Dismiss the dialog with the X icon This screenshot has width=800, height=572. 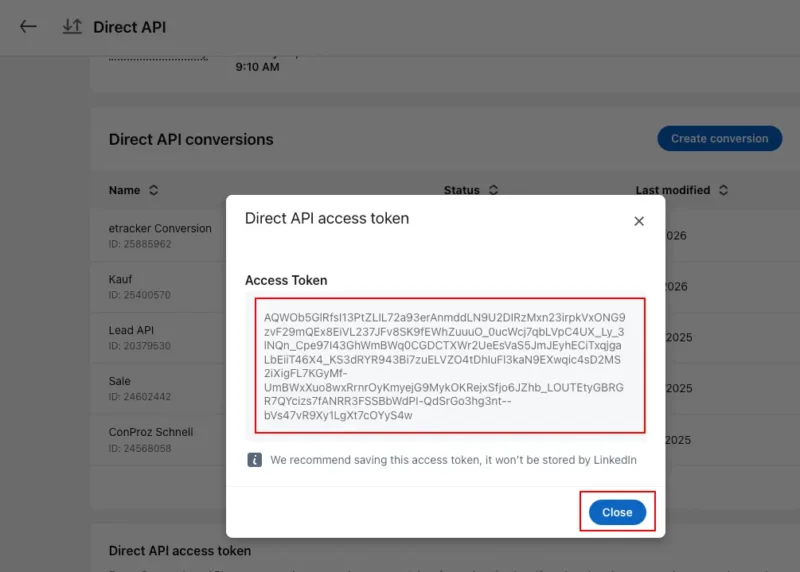pyautogui.click(x=639, y=221)
